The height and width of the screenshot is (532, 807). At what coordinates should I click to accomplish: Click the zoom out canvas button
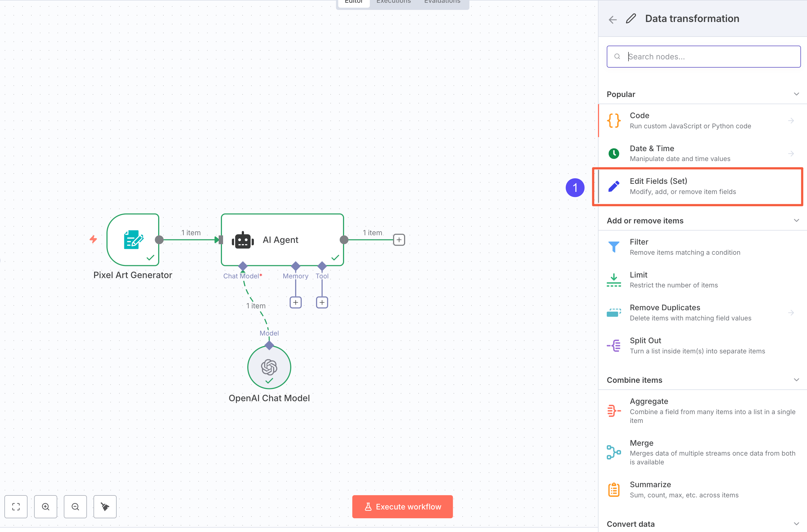click(x=75, y=506)
